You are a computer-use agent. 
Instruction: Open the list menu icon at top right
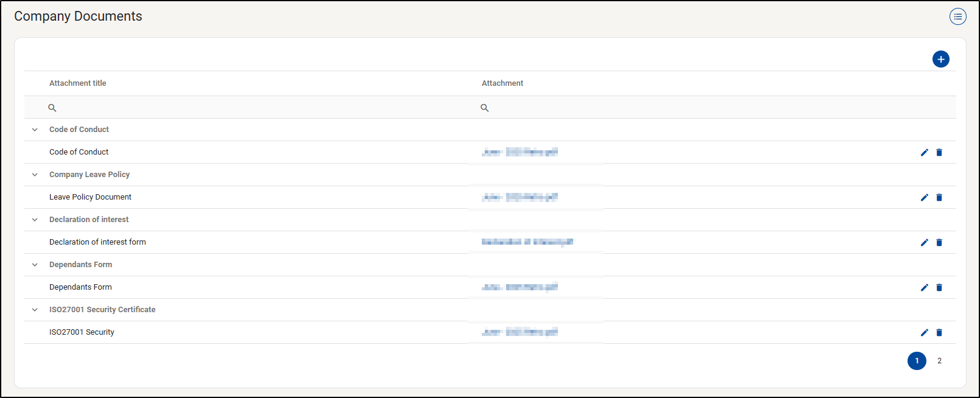[957, 16]
